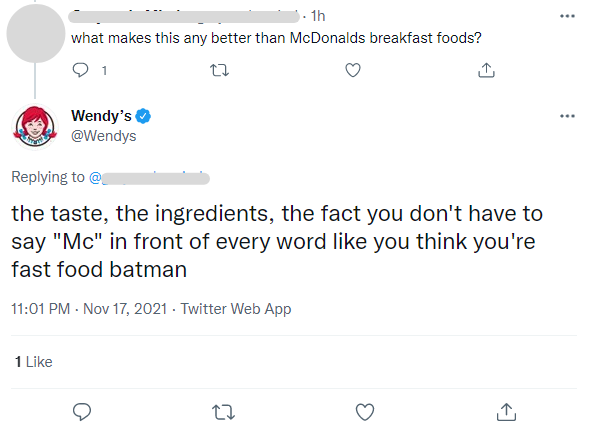Retweet the McDonalds breakfast question tweet

point(219,70)
